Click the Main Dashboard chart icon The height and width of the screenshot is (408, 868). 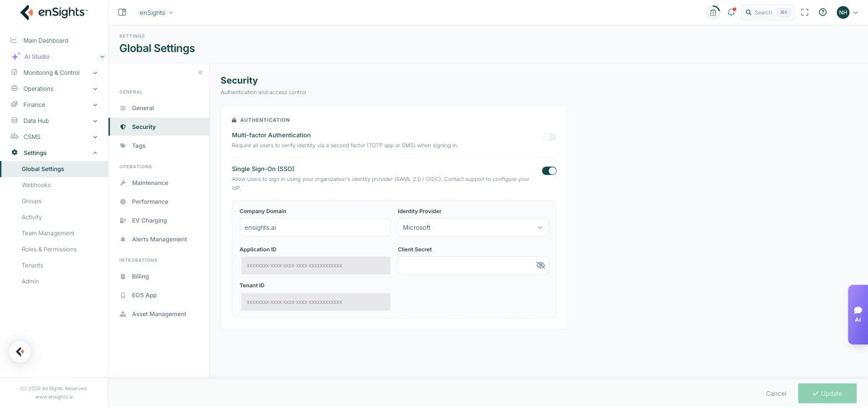[14, 40]
